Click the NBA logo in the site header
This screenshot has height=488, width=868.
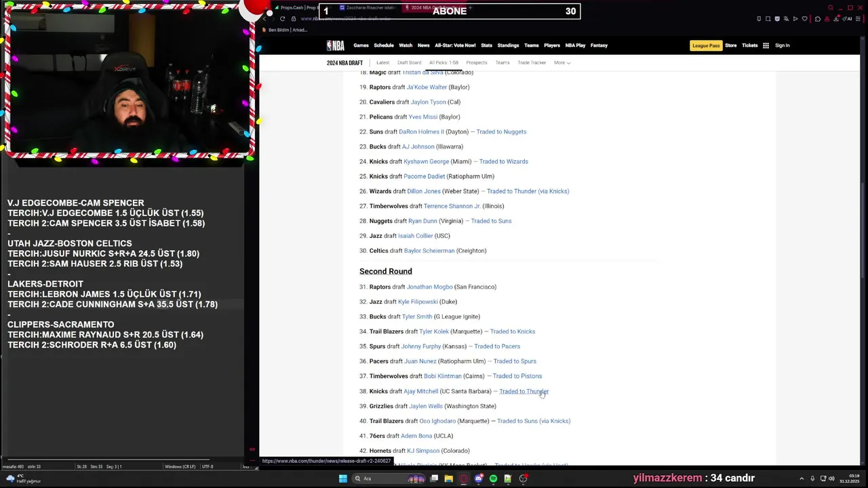point(336,45)
